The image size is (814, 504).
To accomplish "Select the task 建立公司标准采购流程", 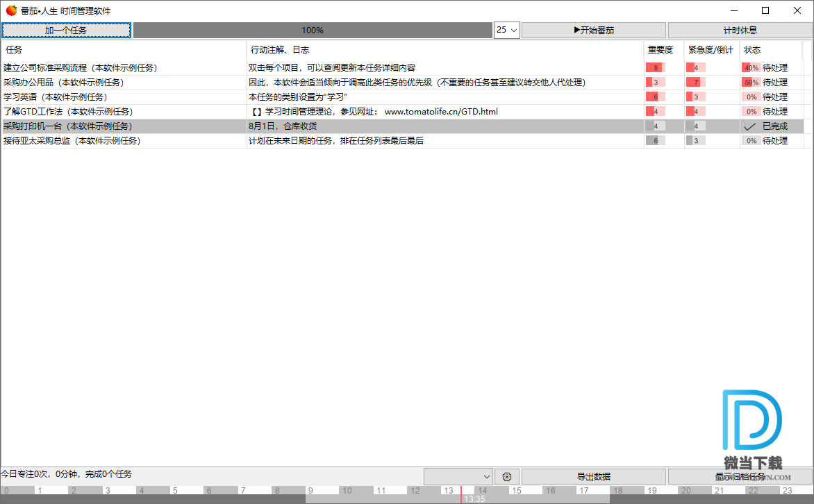I will click(81, 68).
